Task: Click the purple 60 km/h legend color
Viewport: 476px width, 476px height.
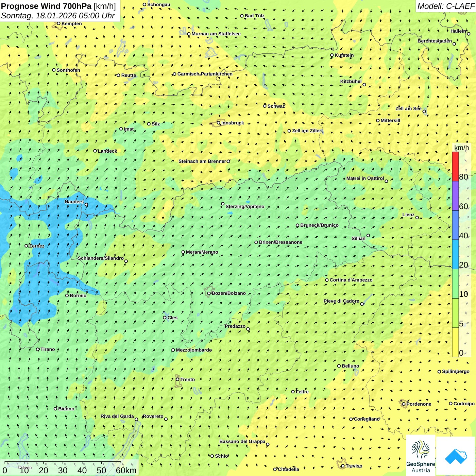Action: click(455, 196)
